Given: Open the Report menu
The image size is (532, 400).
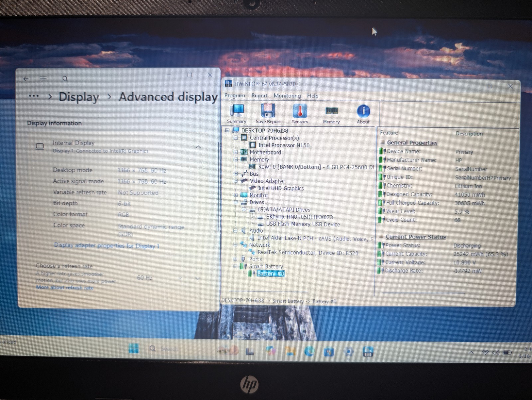Looking at the screenshot, I should tap(259, 95).
